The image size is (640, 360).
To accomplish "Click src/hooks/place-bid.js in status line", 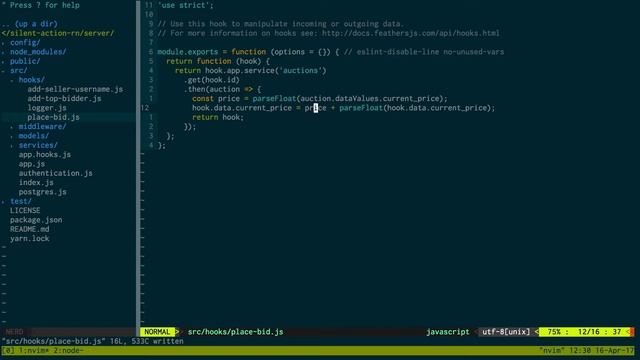I will click(236, 332).
